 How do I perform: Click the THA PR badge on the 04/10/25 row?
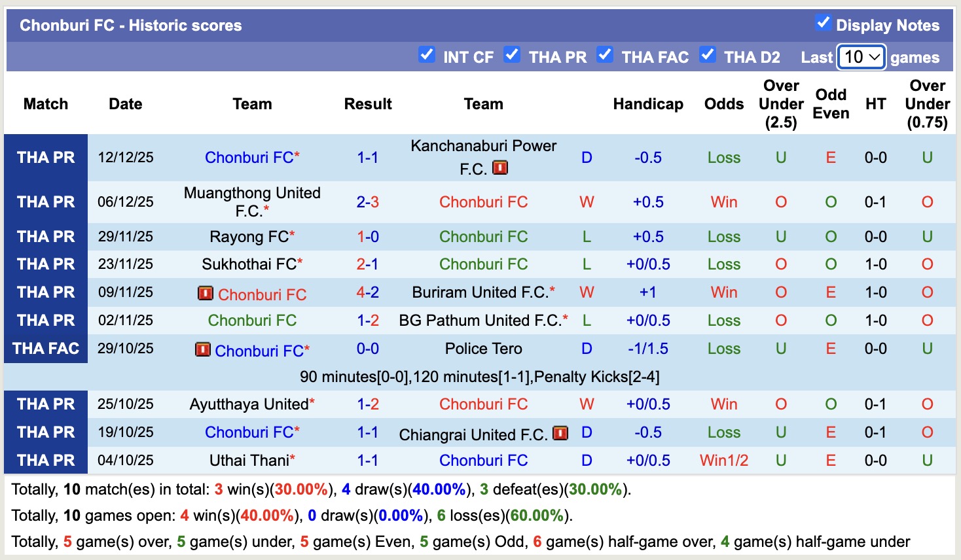[45, 460]
